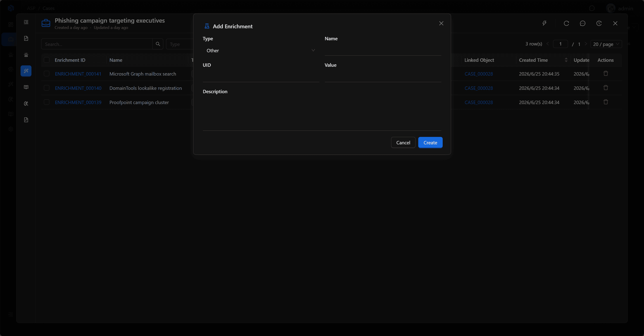Open the case AI brain tab icon
Viewport: 644px width, 336px height.
(26, 103)
